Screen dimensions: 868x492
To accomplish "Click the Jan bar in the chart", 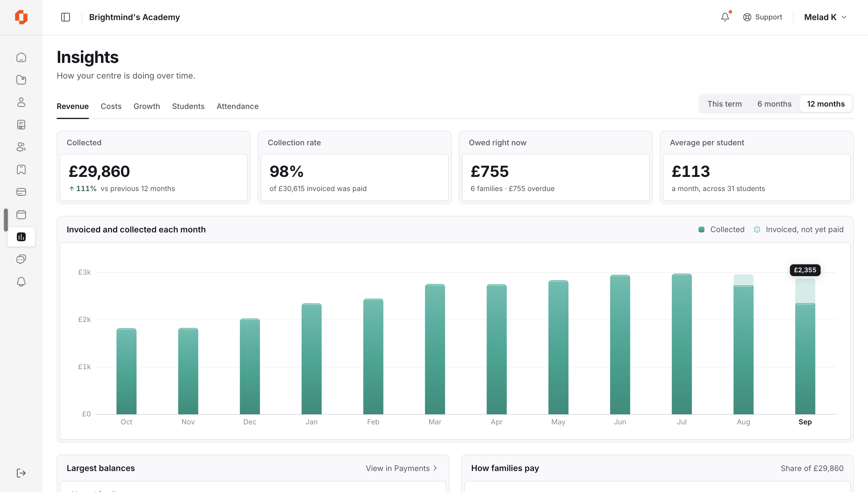I will click(311, 359).
